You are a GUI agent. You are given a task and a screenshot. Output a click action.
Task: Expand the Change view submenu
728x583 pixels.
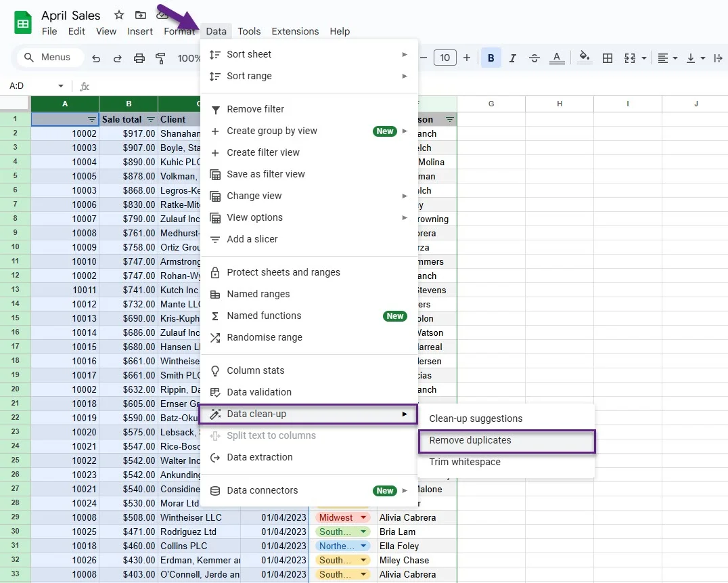[x=309, y=196]
